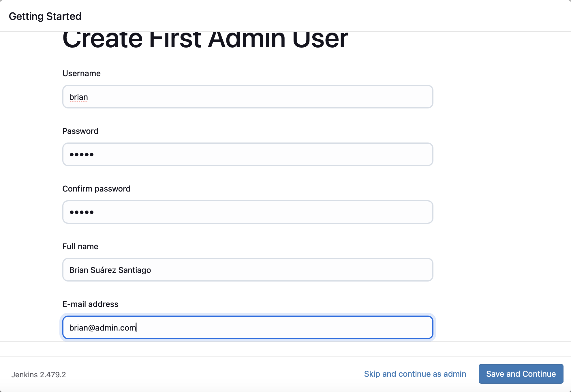Click on 'brian@admin.com' email text
This screenshot has width=571, height=392.
[102, 328]
